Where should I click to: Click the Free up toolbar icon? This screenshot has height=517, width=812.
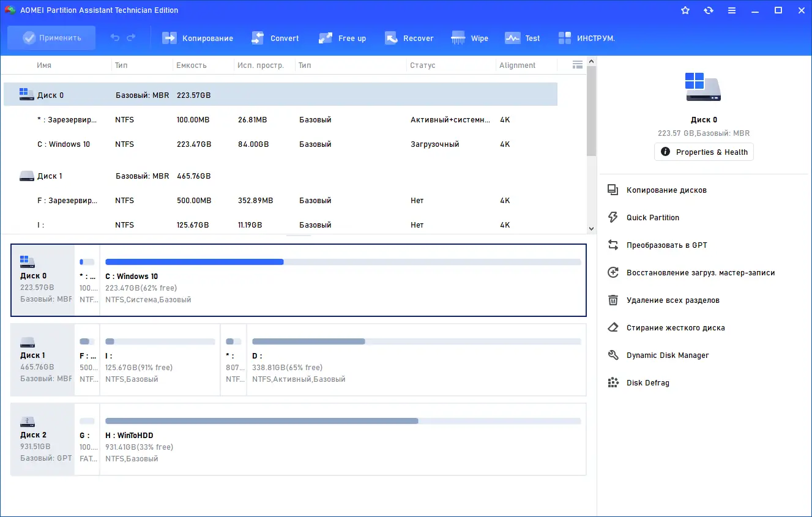(326, 38)
